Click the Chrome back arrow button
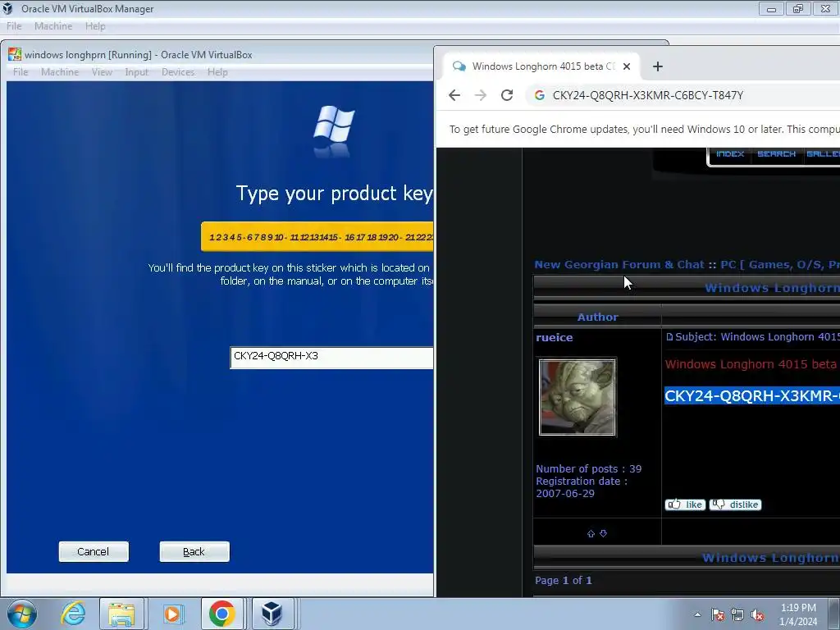Viewport: 840px width, 630px height. click(454, 95)
